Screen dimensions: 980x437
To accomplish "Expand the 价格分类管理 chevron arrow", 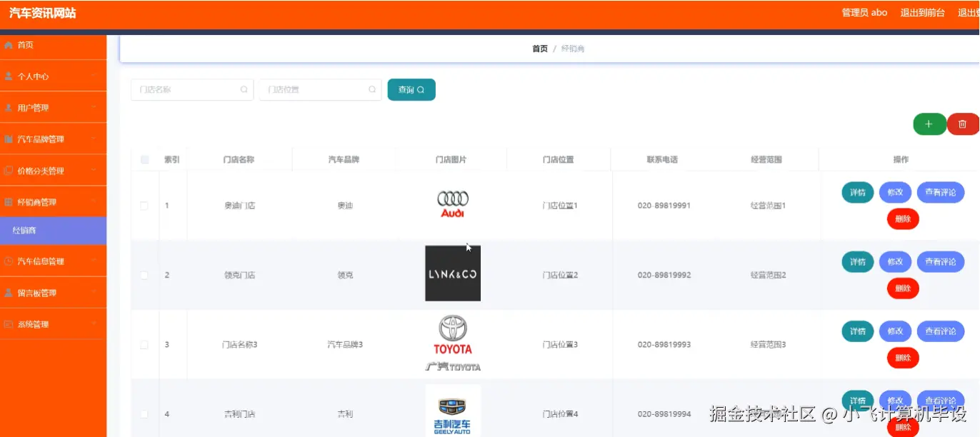I will pos(94,171).
